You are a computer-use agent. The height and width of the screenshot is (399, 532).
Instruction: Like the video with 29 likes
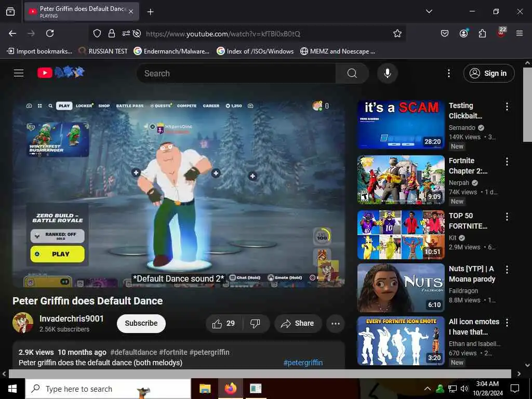pyautogui.click(x=223, y=324)
